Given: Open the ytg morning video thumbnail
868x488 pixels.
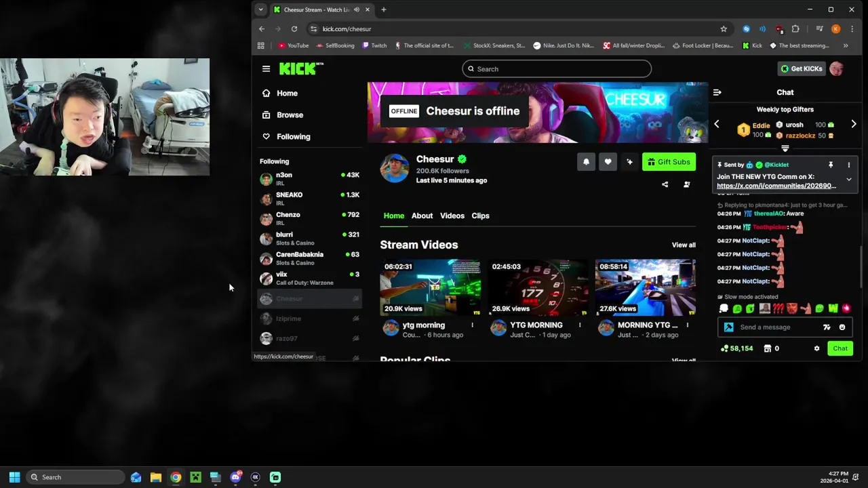Looking at the screenshot, I should tap(430, 287).
